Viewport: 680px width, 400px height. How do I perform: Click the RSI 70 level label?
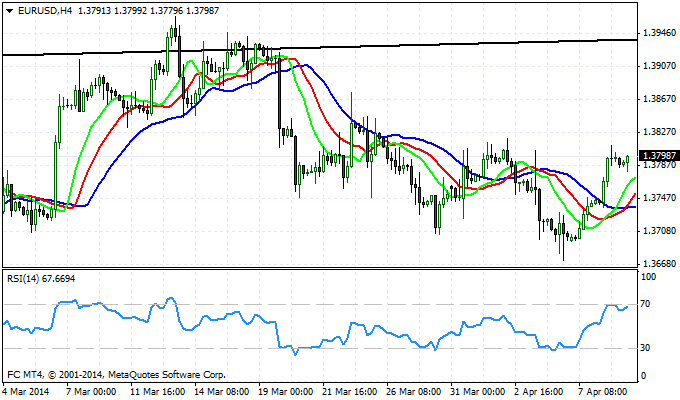[645, 304]
